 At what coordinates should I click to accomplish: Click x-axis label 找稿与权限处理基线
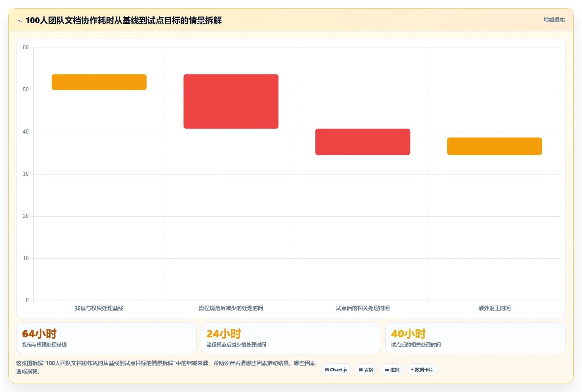click(99, 308)
